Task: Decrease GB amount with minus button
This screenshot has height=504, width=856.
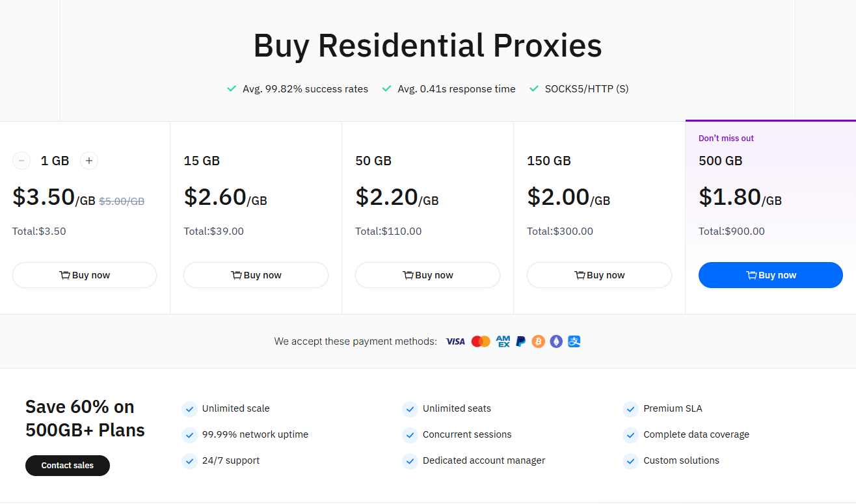Action: 21,161
